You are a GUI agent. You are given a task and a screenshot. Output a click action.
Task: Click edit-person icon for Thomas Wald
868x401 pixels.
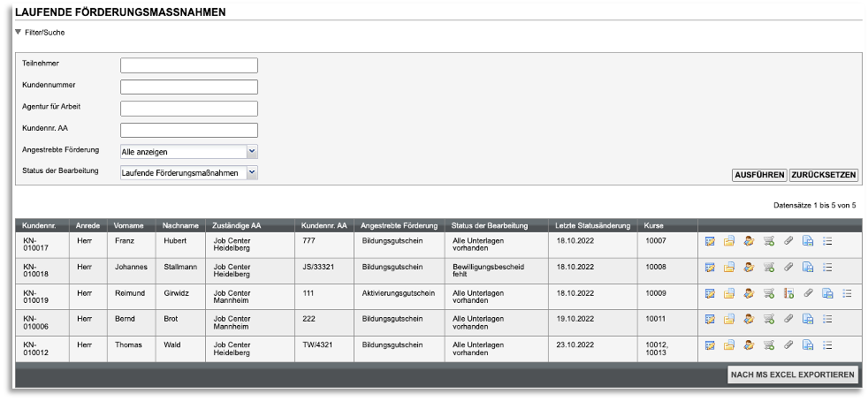(749, 345)
